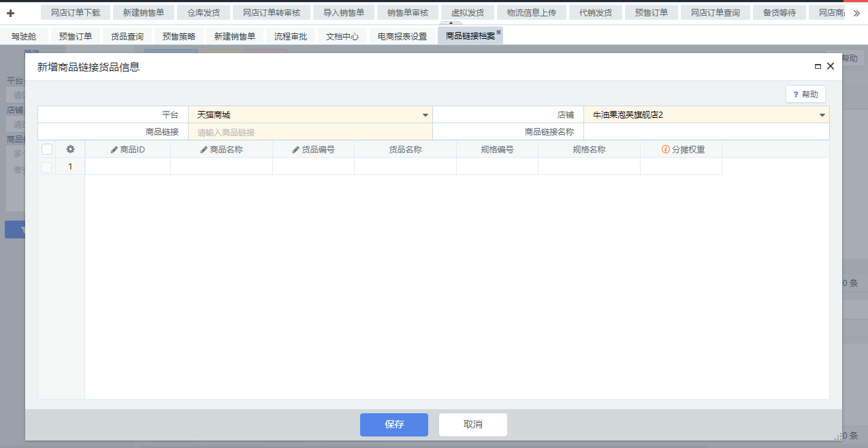Close the 商品链接档案 tab

click(498, 32)
